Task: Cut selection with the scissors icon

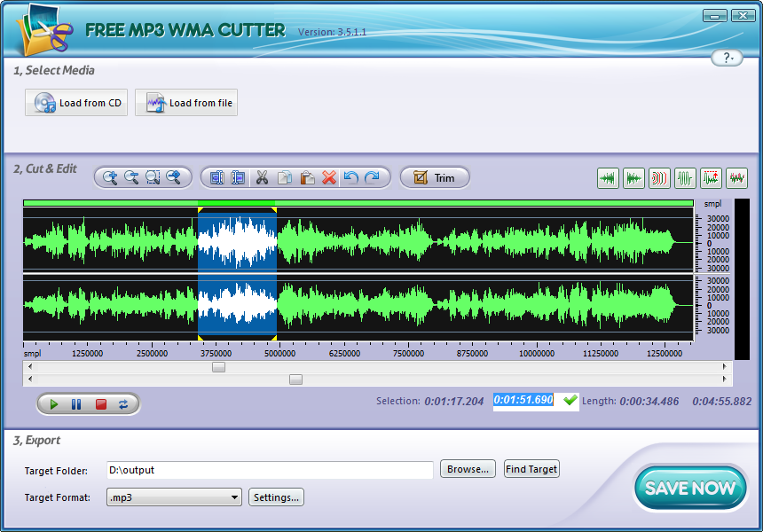Action: point(262,177)
